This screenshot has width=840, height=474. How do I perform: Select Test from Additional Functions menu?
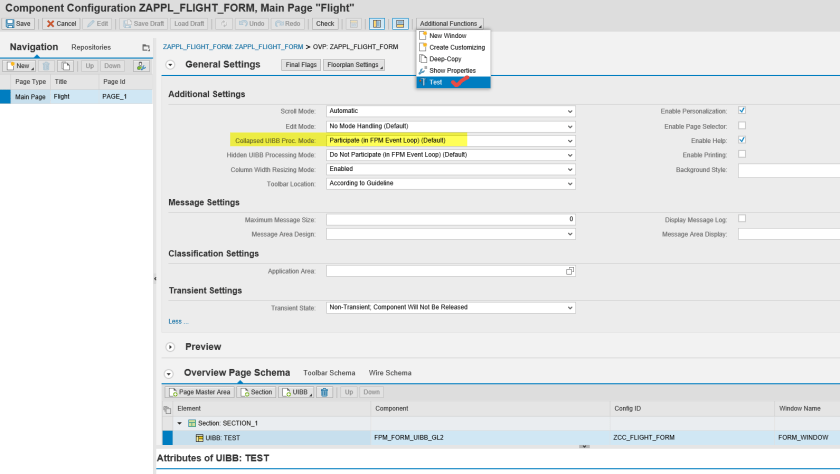point(436,83)
